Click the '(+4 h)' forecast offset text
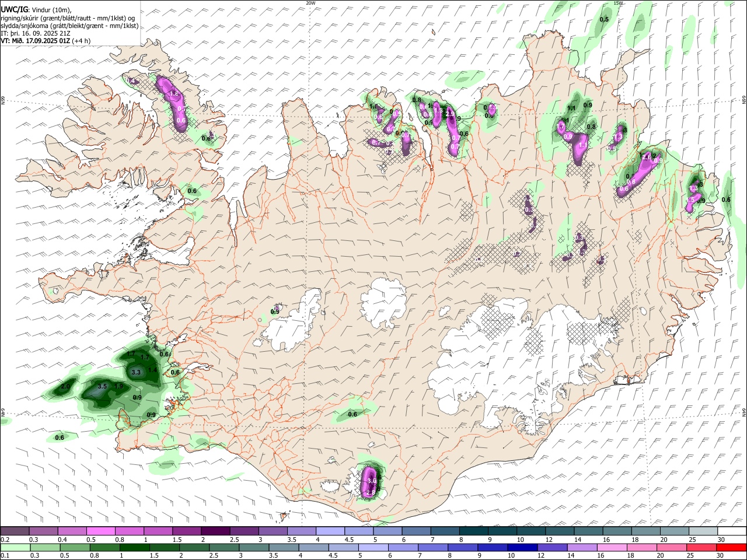747x560 pixels. pos(82,41)
